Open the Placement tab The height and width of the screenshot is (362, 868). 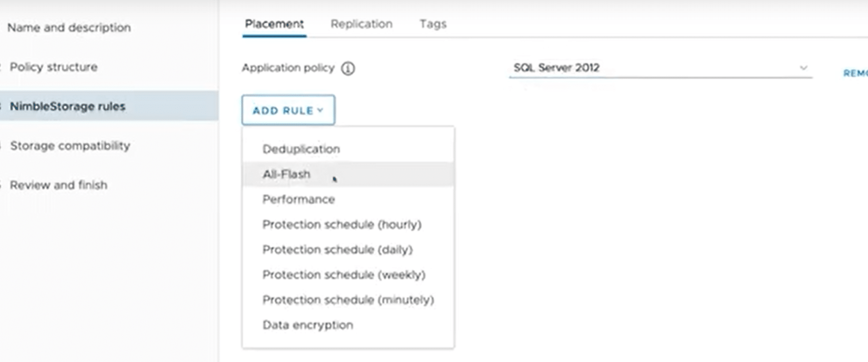pyautogui.click(x=274, y=24)
